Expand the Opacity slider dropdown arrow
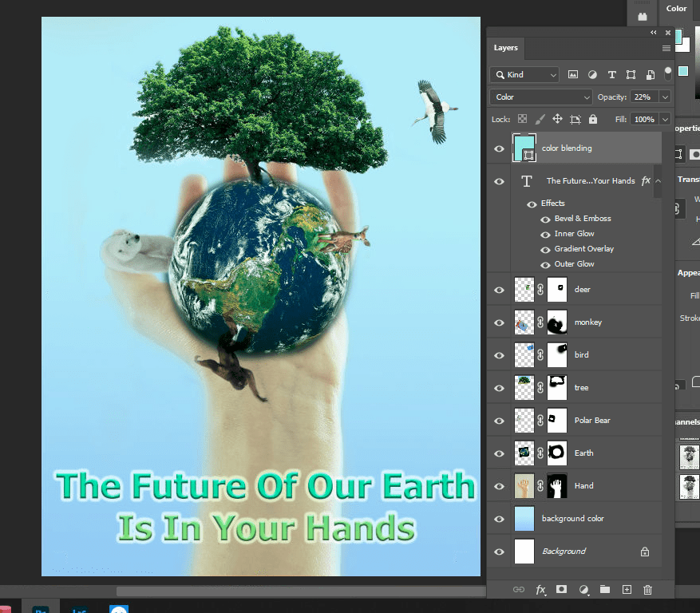Image resolution: width=700 pixels, height=613 pixels. tap(664, 97)
